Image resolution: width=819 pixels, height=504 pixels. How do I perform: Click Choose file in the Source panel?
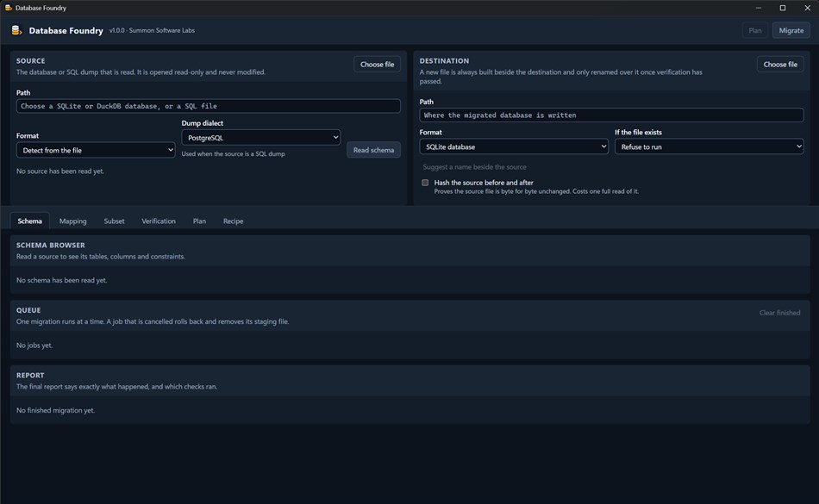coord(377,64)
